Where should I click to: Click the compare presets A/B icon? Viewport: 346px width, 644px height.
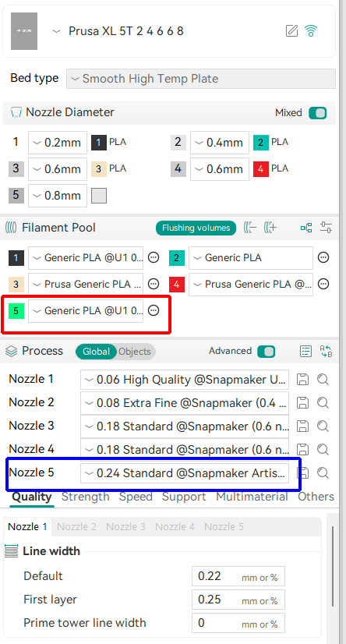tap(326, 351)
